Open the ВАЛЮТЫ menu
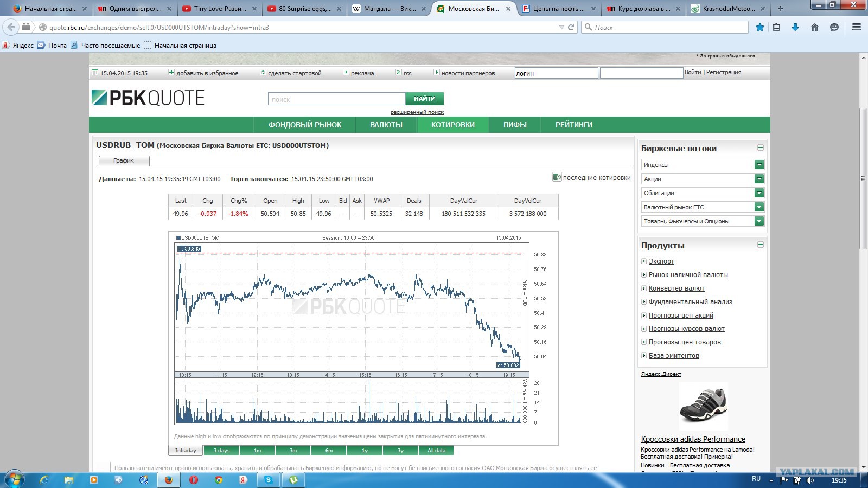The height and width of the screenshot is (488, 868). [x=386, y=125]
